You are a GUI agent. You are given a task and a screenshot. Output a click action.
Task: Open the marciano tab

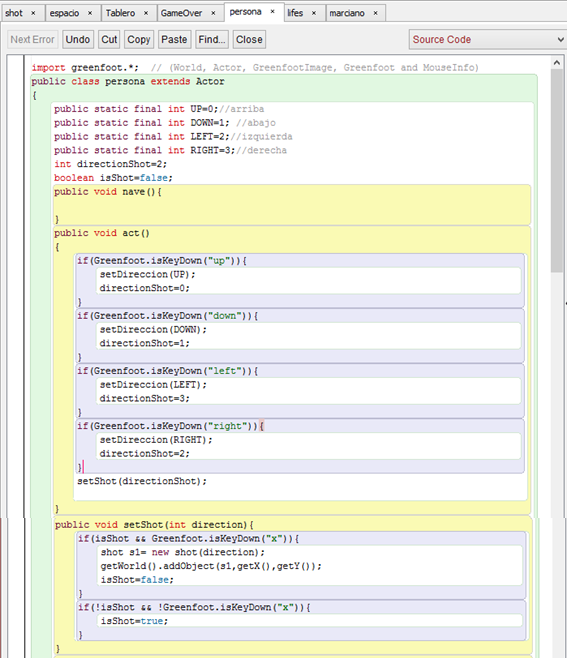347,13
